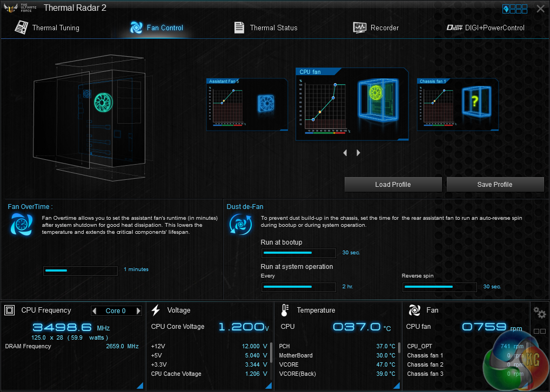Click the Dust de-Fan reverse spin icon
This screenshot has width=550, height=392.
pyautogui.click(x=240, y=225)
